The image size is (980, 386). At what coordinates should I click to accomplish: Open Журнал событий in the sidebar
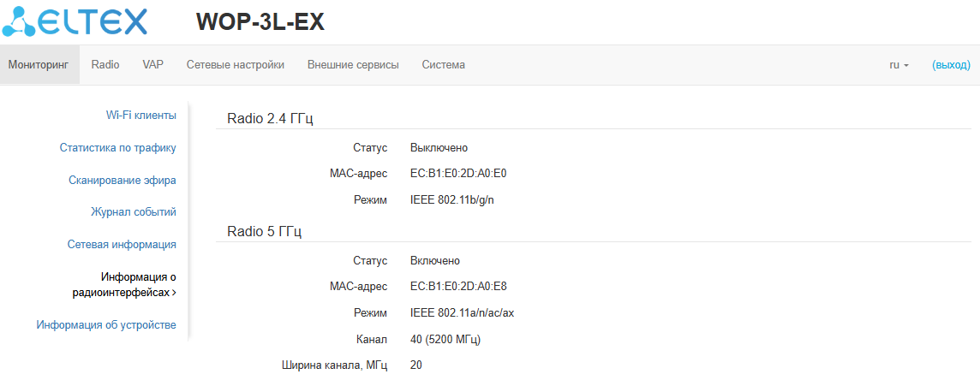pos(134,211)
